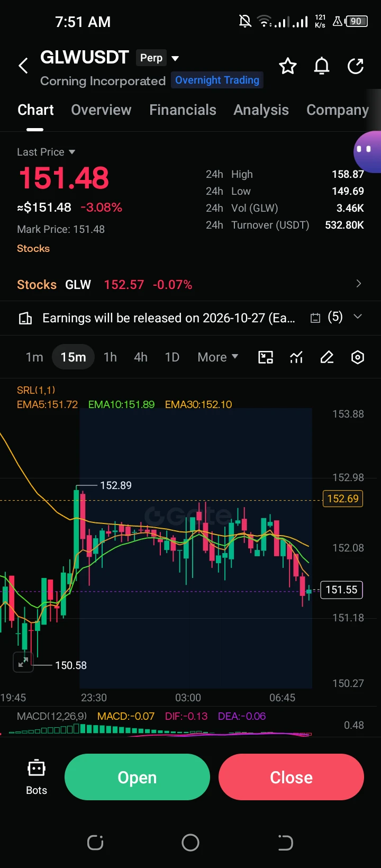This screenshot has height=868, width=381.
Task: Tap Android home circle button
Action: [x=190, y=842]
